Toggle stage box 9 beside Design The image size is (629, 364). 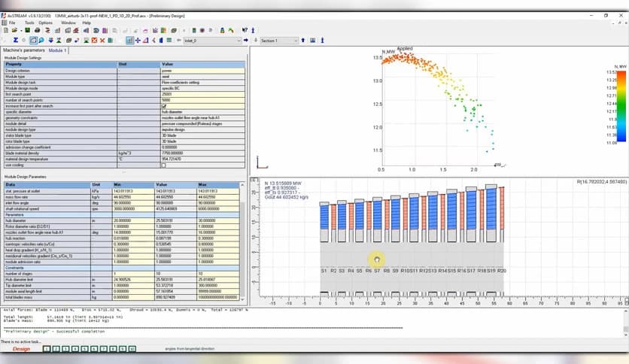tap(123, 349)
